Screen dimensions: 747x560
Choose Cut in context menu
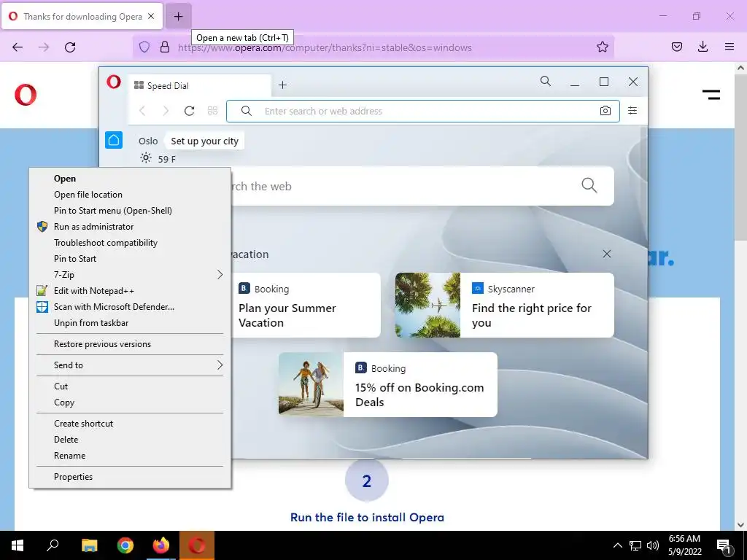pyautogui.click(x=130, y=386)
